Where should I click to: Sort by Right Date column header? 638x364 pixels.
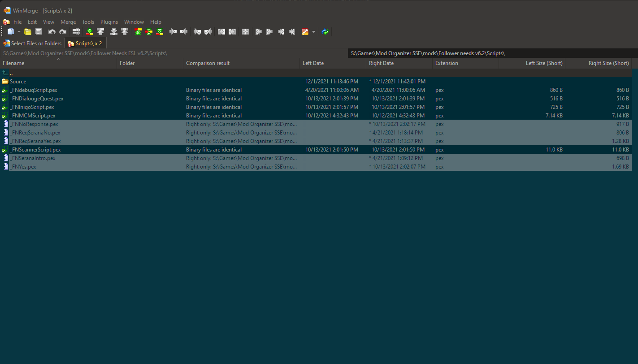coord(399,63)
